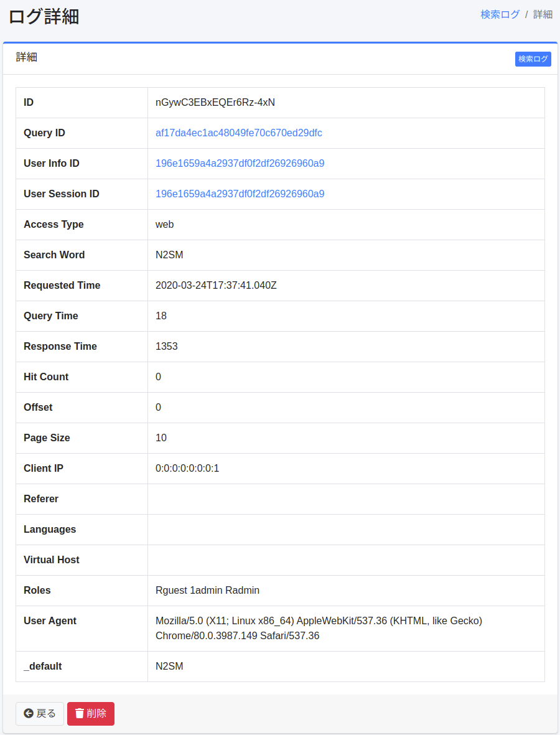
Task: Click the 戻る button label
Action: 46,713
